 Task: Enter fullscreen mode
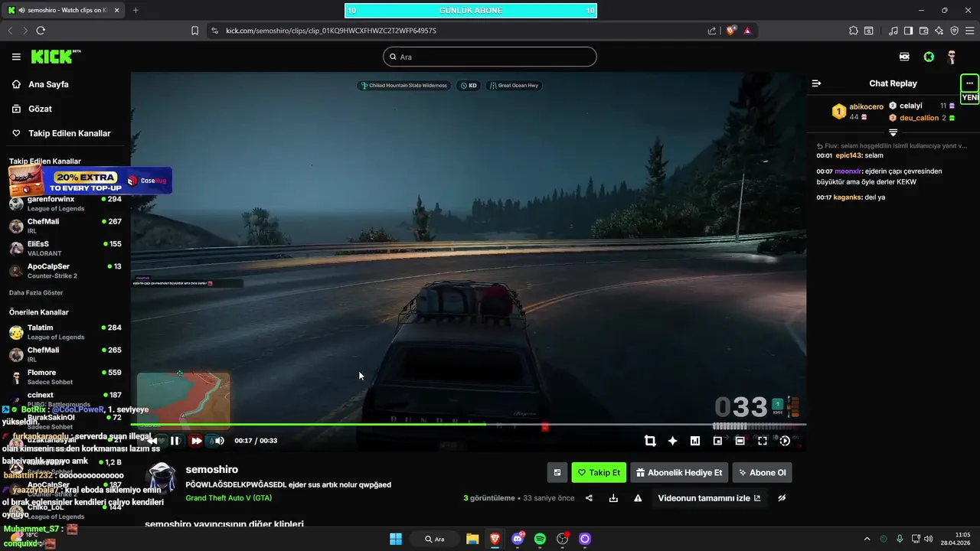[x=763, y=441]
